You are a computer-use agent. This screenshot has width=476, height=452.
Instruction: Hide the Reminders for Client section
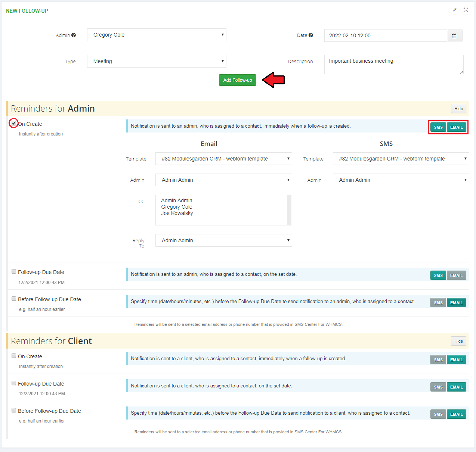click(x=458, y=341)
